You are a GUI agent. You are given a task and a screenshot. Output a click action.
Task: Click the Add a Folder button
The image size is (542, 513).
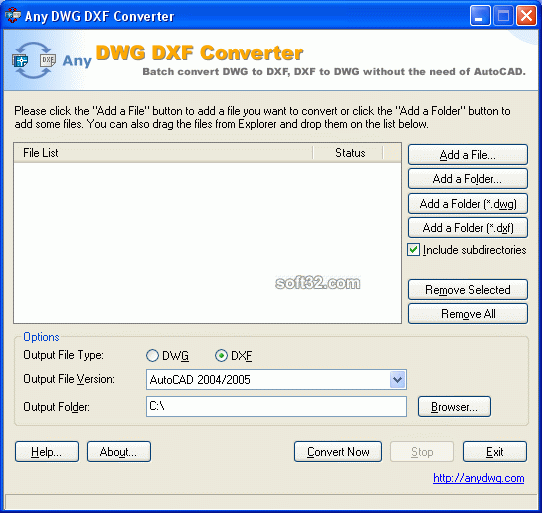click(468, 179)
